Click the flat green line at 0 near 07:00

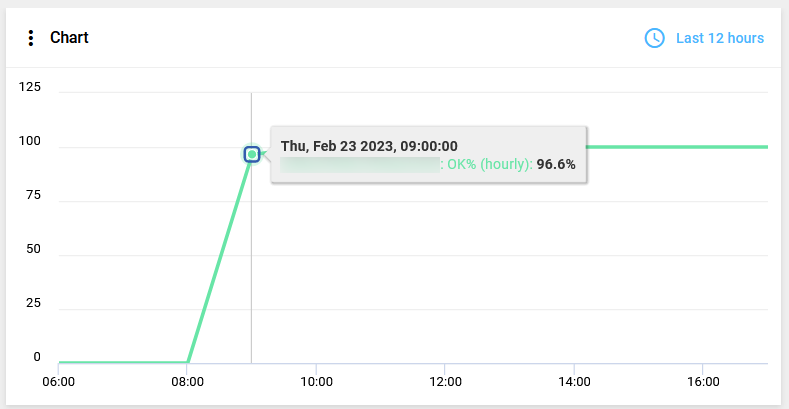(123, 362)
